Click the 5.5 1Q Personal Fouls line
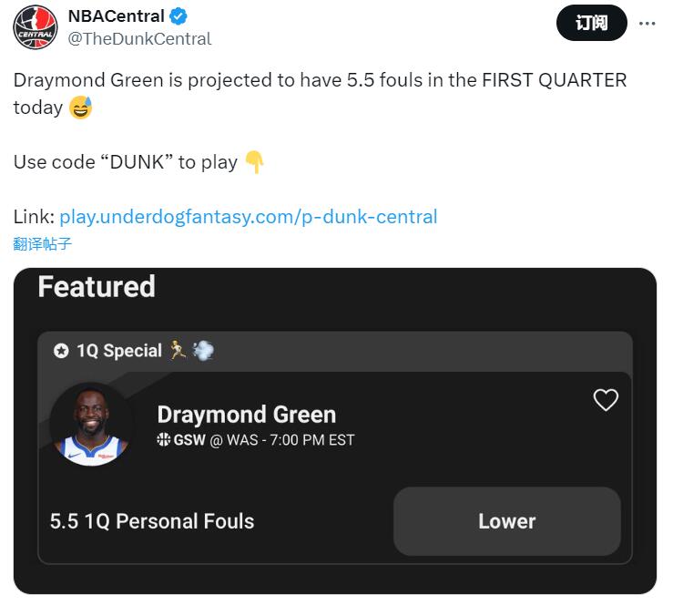 point(152,521)
